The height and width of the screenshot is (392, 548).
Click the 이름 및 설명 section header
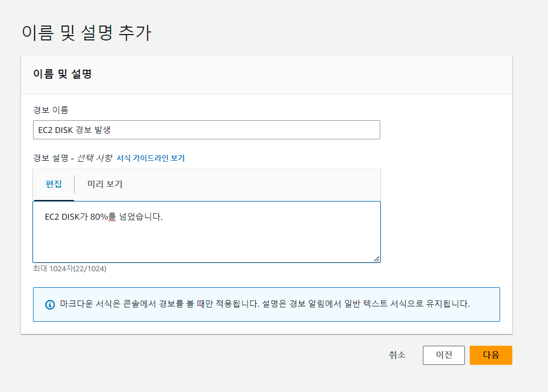tap(62, 74)
